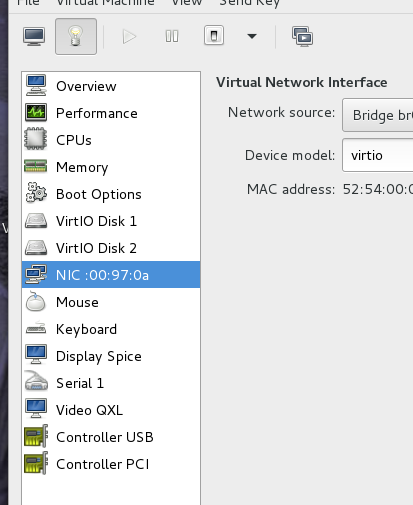
Task: Select the Mouse device icon
Action: tap(35, 301)
